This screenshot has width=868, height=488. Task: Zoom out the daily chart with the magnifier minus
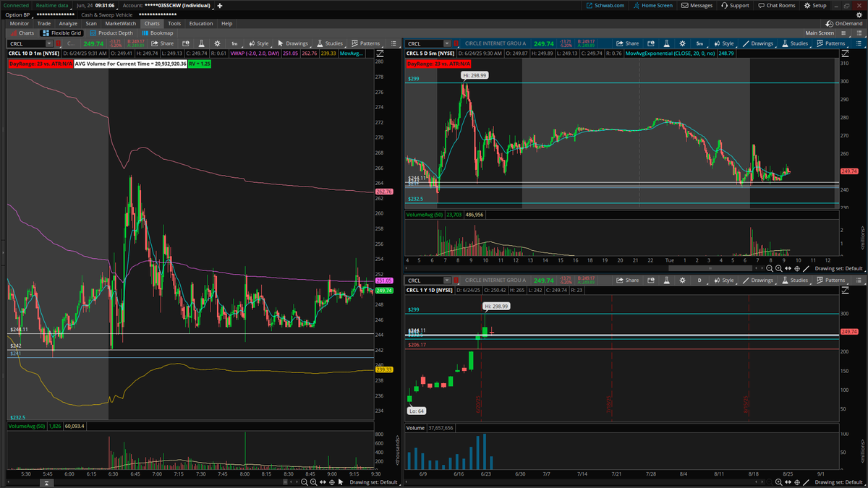770,482
